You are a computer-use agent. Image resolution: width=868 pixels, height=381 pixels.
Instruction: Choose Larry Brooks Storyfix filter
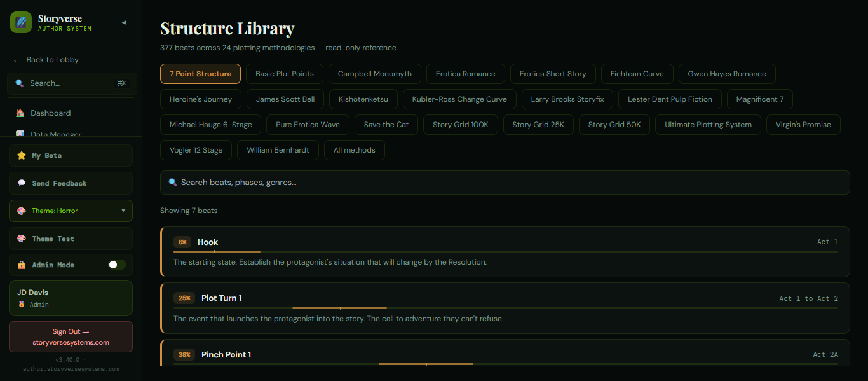click(x=567, y=99)
